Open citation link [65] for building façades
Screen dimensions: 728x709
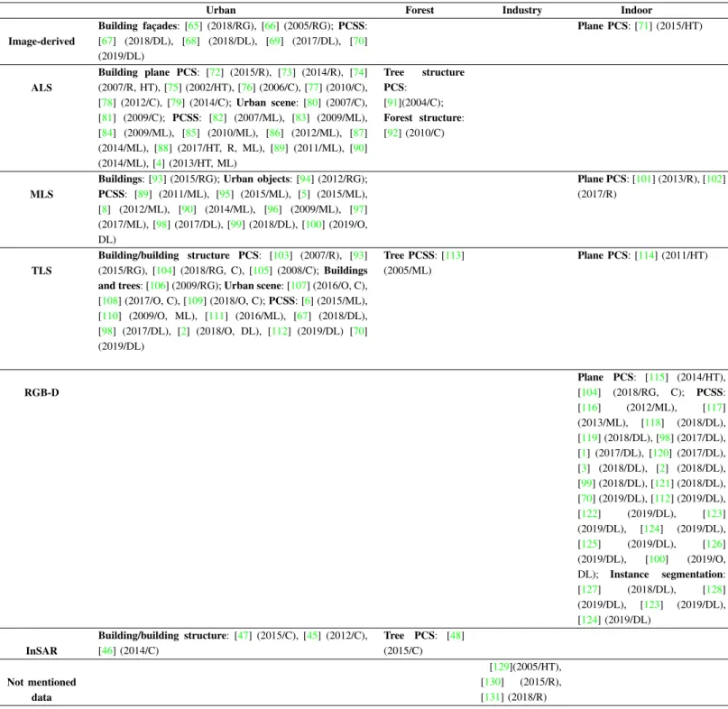pos(193,26)
